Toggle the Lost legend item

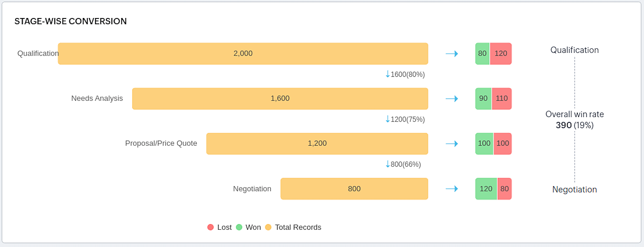tap(219, 227)
